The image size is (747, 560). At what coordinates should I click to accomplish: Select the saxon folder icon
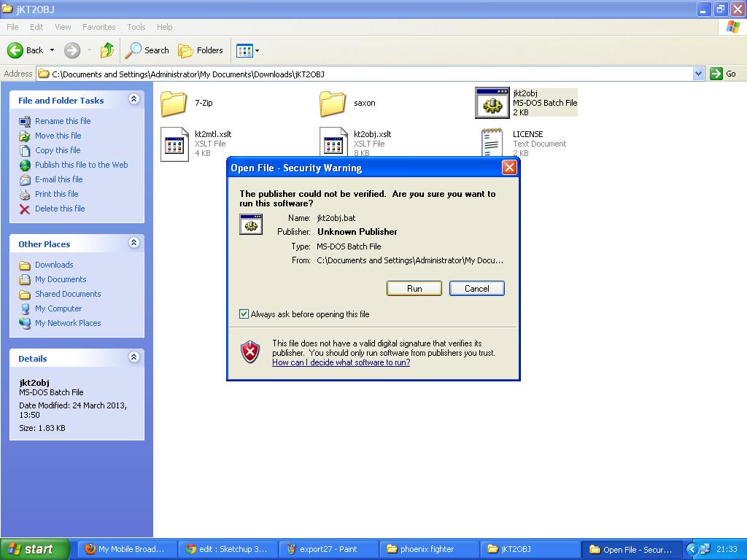click(x=333, y=103)
